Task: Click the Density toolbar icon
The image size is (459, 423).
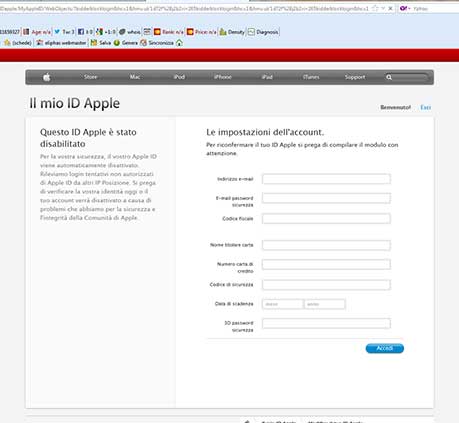Action: (223, 32)
